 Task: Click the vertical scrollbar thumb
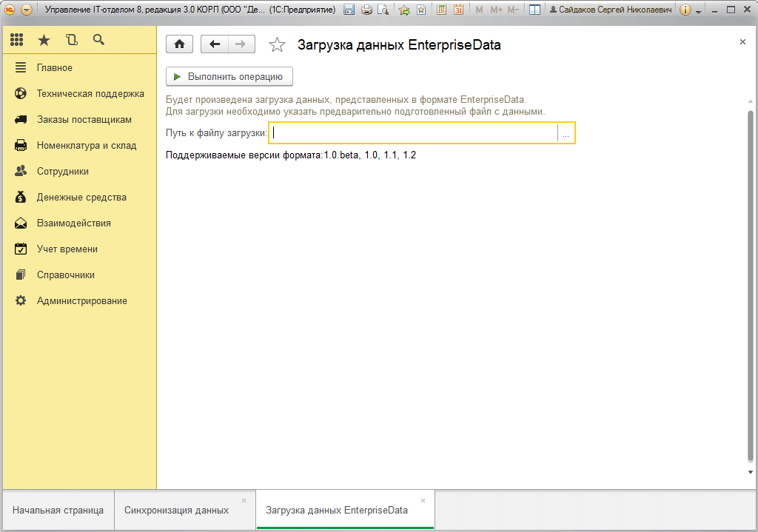[x=751, y=285]
